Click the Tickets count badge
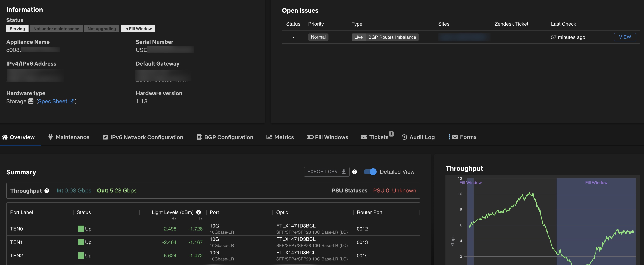644x265 pixels. click(x=391, y=134)
